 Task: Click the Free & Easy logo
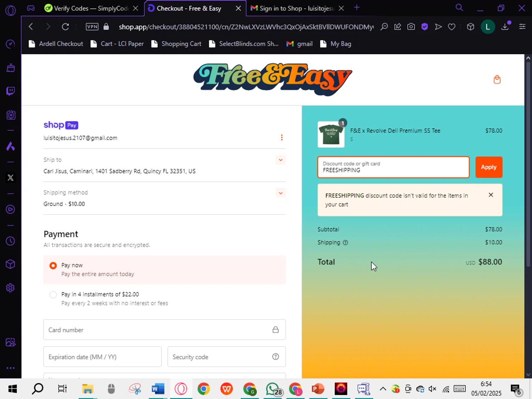272,79
